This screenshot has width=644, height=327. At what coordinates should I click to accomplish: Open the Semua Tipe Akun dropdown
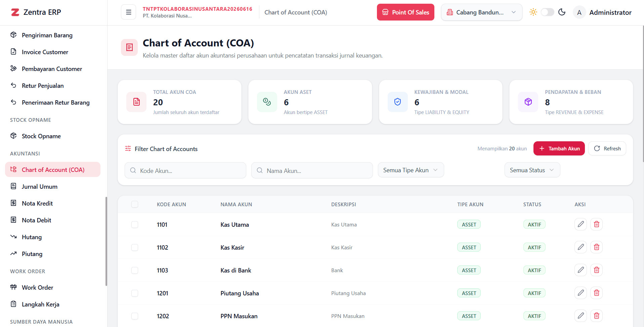[x=411, y=170]
